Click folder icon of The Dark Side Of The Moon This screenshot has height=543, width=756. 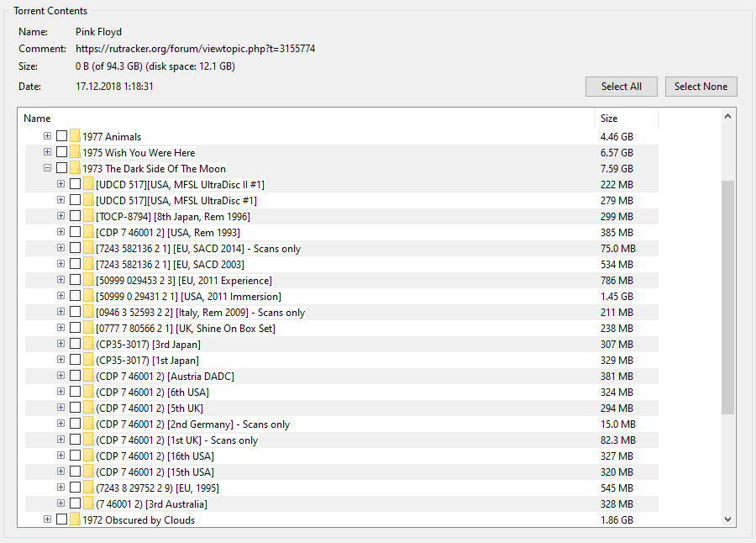75,168
